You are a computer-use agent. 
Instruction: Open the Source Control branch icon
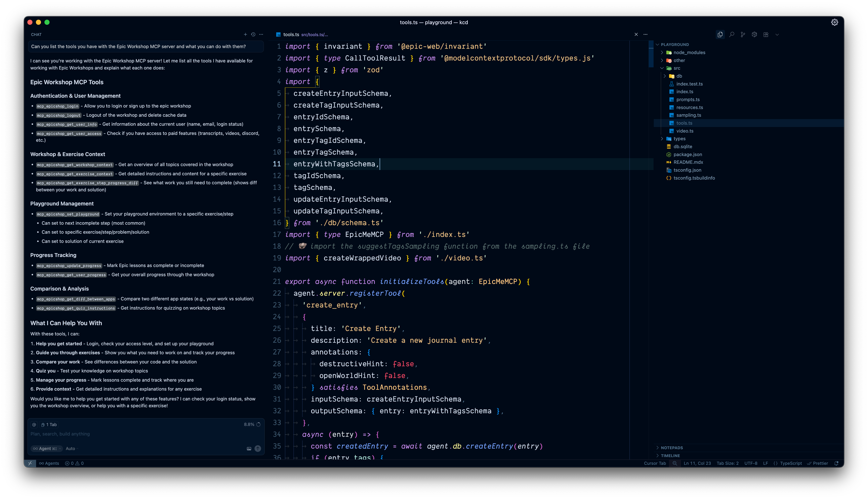point(743,35)
